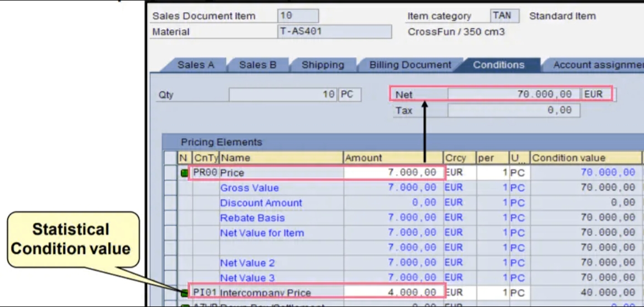The height and width of the screenshot is (307, 644).
Task: Select the row selector for PR00 Price
Action: pyautogui.click(x=170, y=173)
